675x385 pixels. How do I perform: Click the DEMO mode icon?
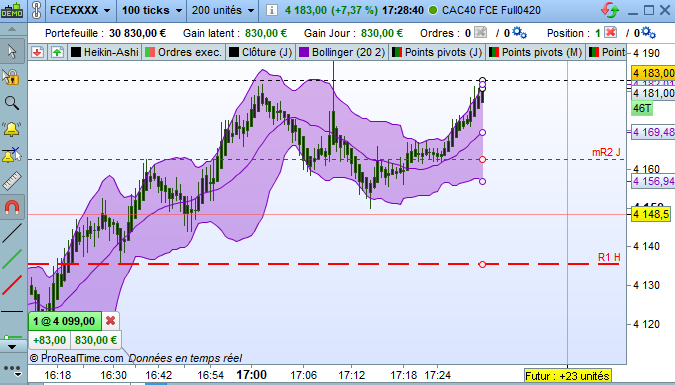(12, 10)
